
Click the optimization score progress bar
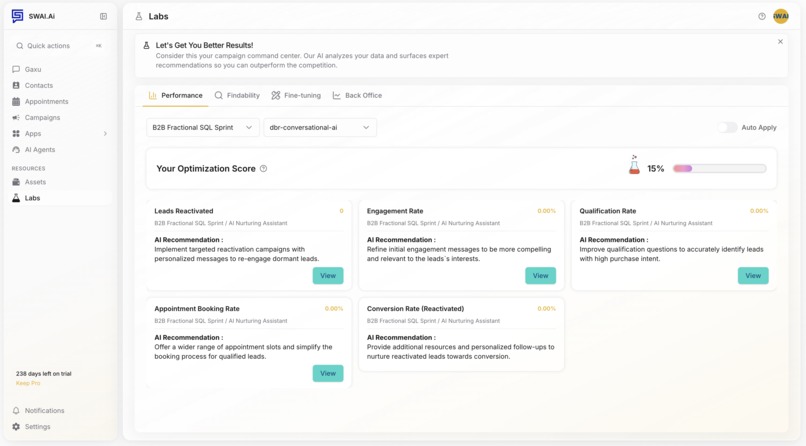point(720,169)
